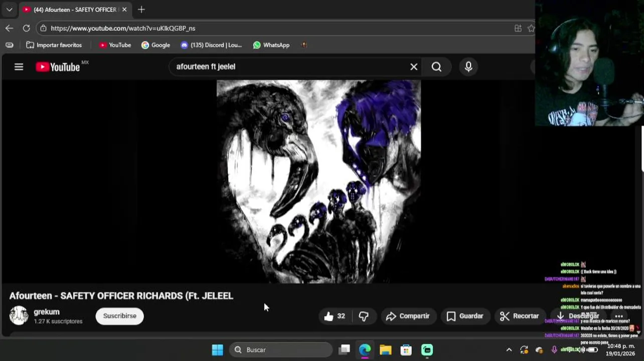Screen dimensions: 644x361
Task: Click the video title Afourteen - SAFETY OFFICER RICHARDS
Action: click(121, 296)
